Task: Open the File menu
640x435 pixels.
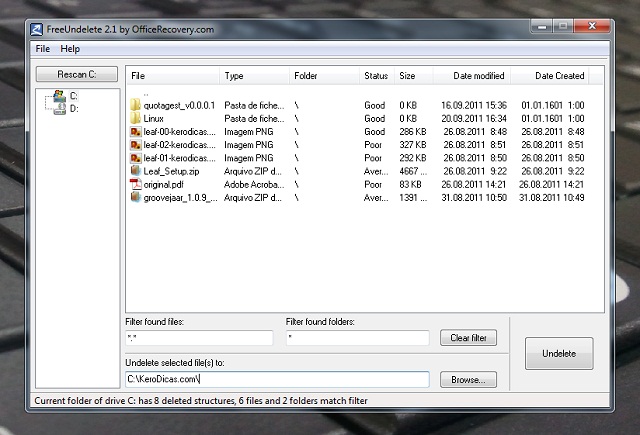Action: 43,49
